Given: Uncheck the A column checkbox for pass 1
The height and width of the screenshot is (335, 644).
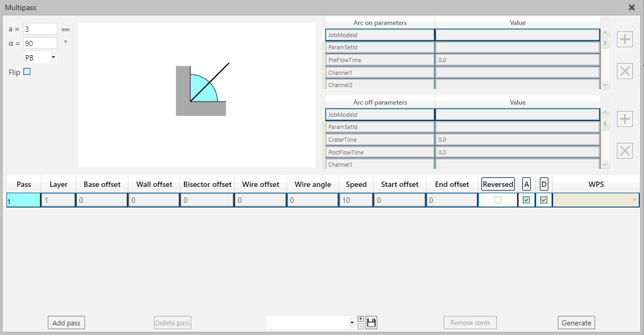Looking at the screenshot, I should (x=526, y=200).
